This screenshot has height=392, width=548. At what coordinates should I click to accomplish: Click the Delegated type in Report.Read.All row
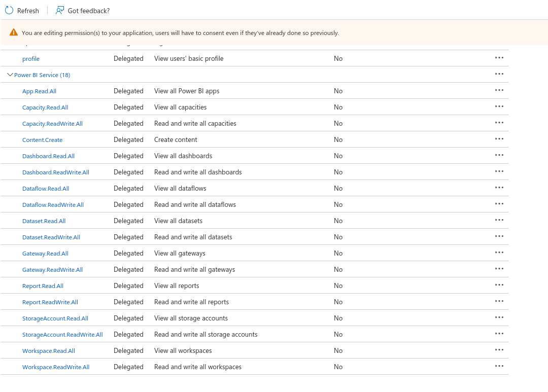coord(128,286)
